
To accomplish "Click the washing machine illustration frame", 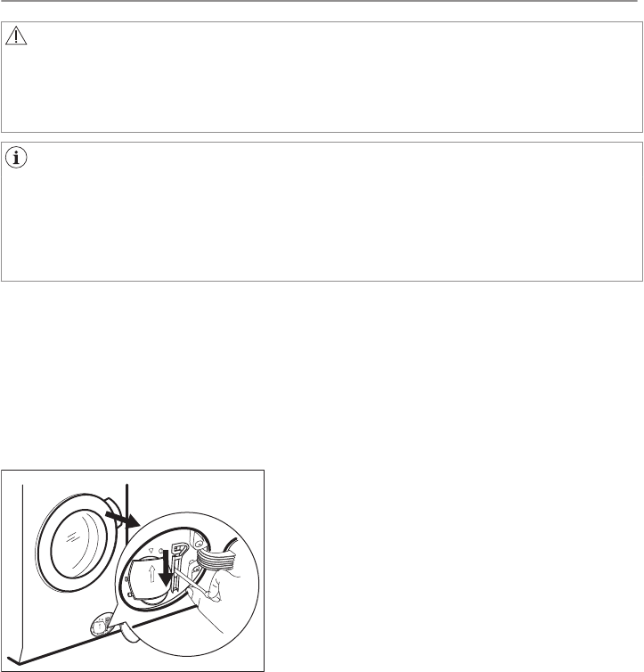I will [x=133, y=570].
